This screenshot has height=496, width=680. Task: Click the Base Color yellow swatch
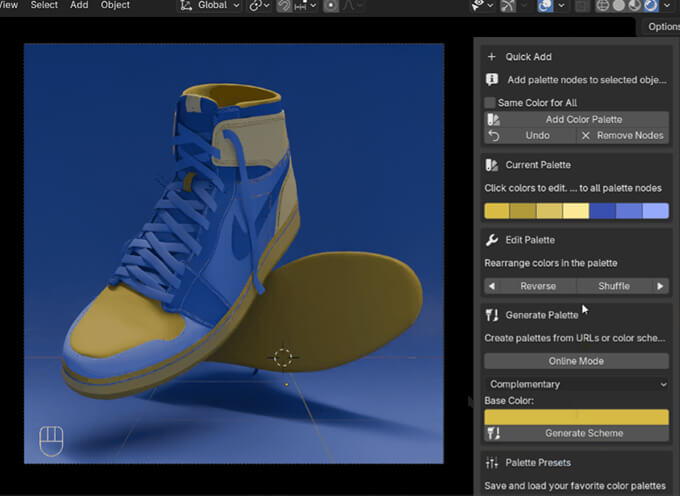click(576, 416)
